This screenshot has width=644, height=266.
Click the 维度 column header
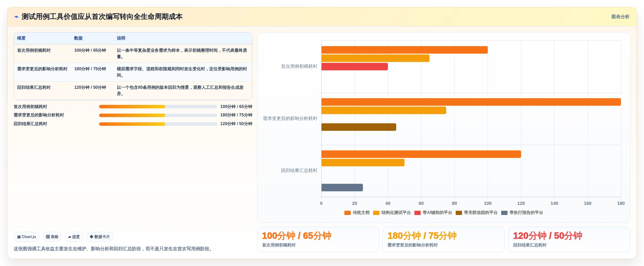pyautogui.click(x=21, y=38)
